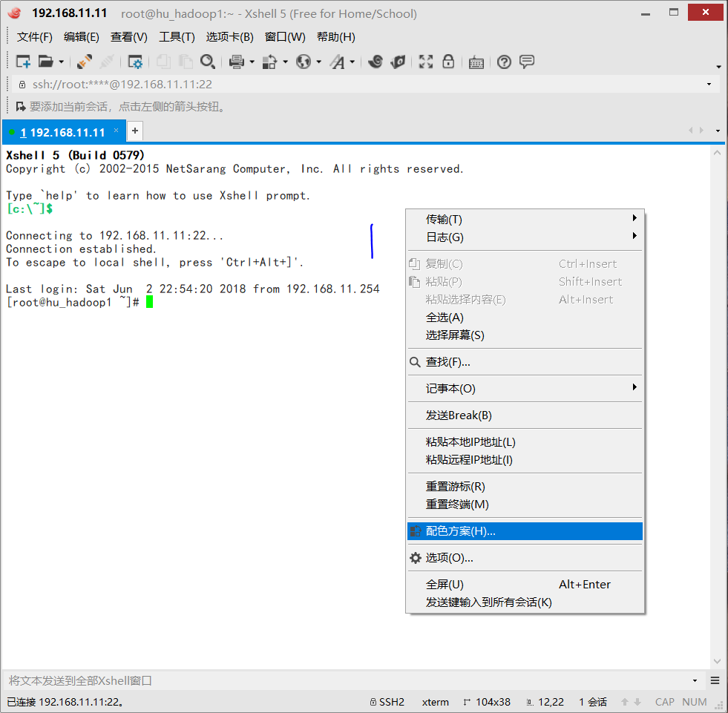The image size is (728, 713).
Task: Click the toolbar overflow arrow at right
Action: 718,67
